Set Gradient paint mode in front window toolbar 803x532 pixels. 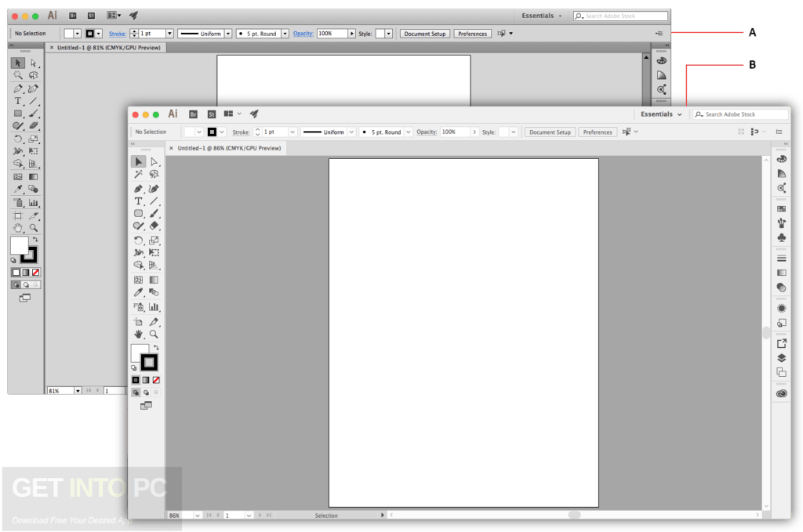[x=146, y=380]
